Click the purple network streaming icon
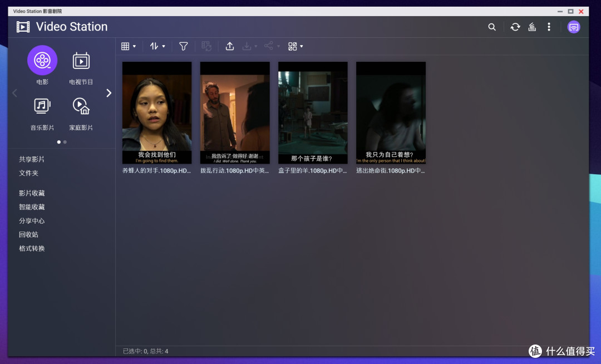The image size is (601, 364). pos(574,27)
